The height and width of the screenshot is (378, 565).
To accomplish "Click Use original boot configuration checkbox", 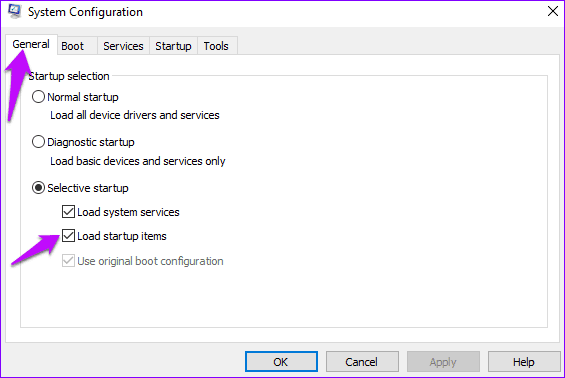I will point(68,261).
